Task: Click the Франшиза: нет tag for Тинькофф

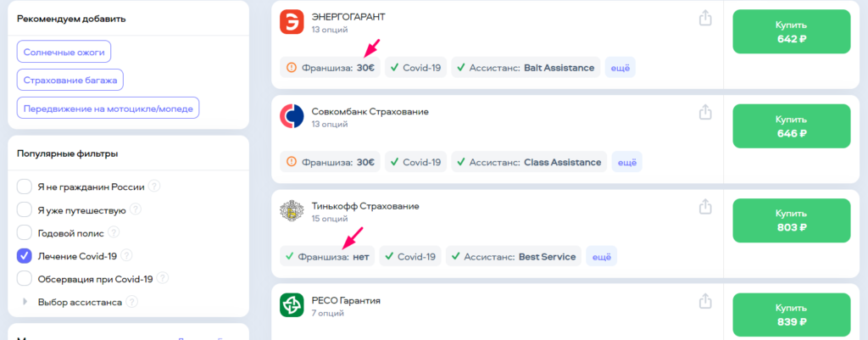Action: [327, 256]
